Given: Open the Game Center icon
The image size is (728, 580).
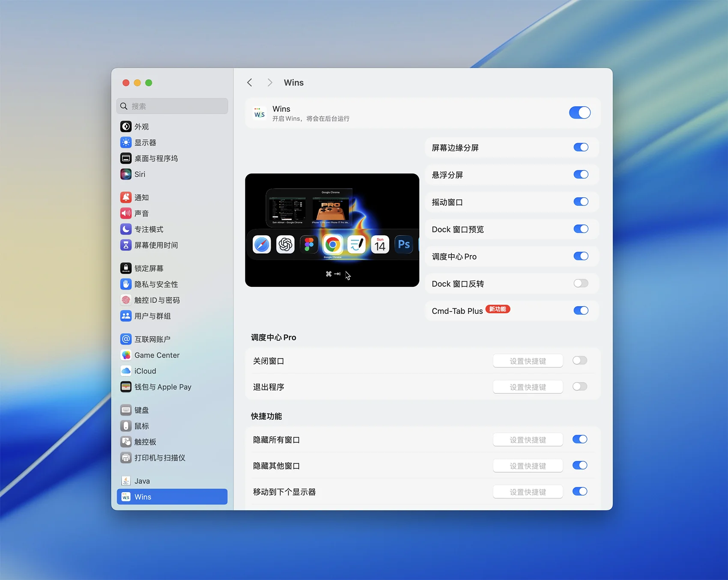Looking at the screenshot, I should click(126, 355).
